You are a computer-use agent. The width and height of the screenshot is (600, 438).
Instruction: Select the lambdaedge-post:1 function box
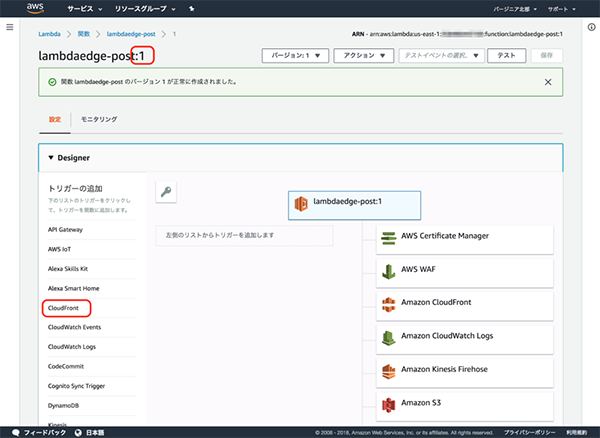click(354, 205)
